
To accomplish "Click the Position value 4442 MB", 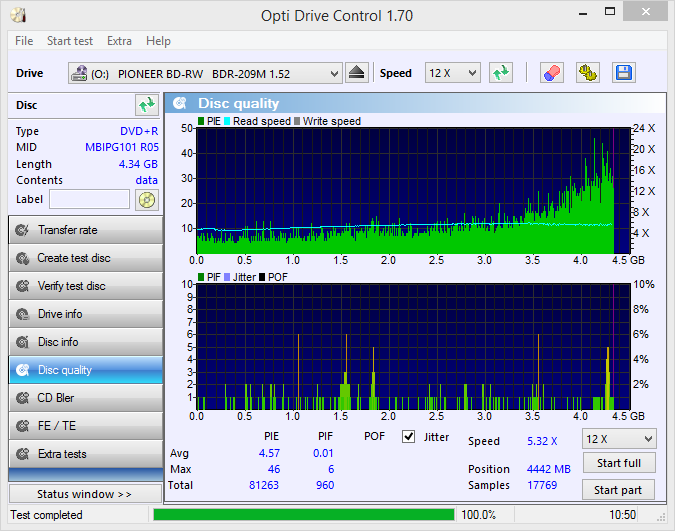I will point(548,469).
